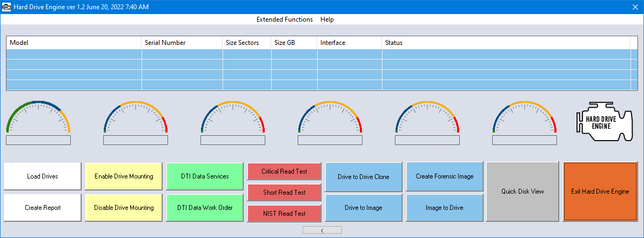Click Exit Hard Drive Engine
Viewport: 644px width, 238px height.
[x=600, y=191]
